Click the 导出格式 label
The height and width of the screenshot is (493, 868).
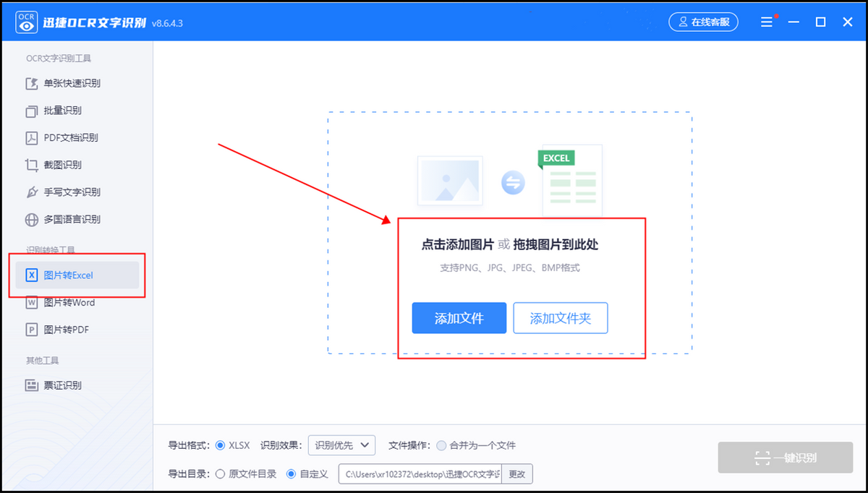[189, 445]
